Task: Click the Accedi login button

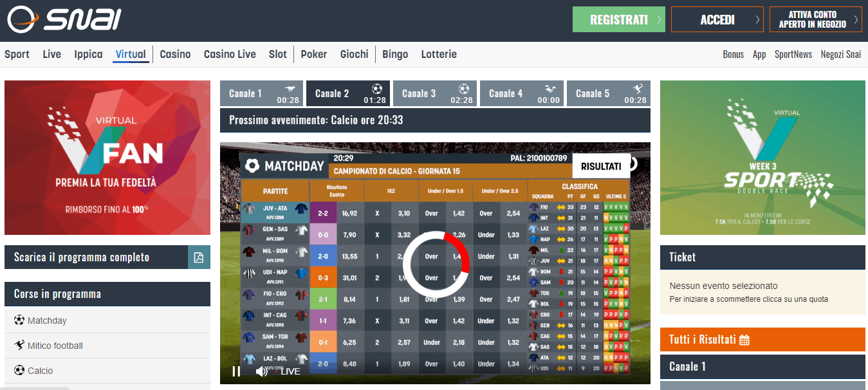Action: point(717,19)
